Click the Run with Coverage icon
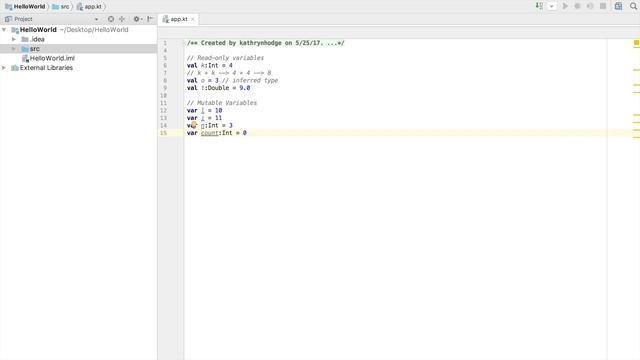Screen dimensions: 640x360 [590, 6]
